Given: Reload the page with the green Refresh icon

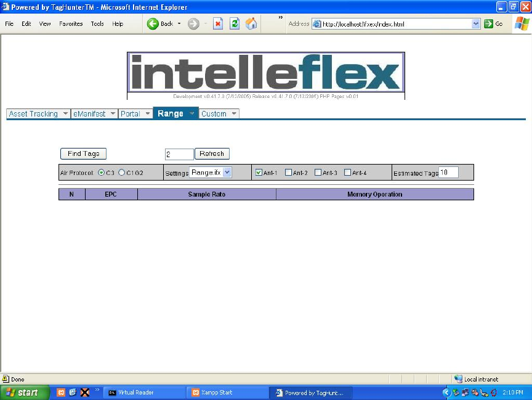Looking at the screenshot, I should coord(235,24).
